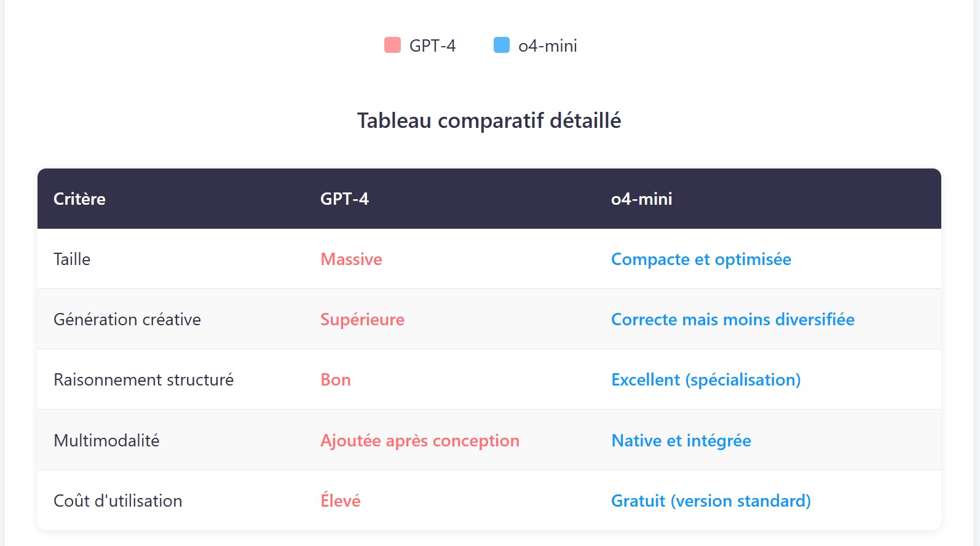The height and width of the screenshot is (546, 980).
Task: Click the Multimodalité row label
Action: (106, 441)
